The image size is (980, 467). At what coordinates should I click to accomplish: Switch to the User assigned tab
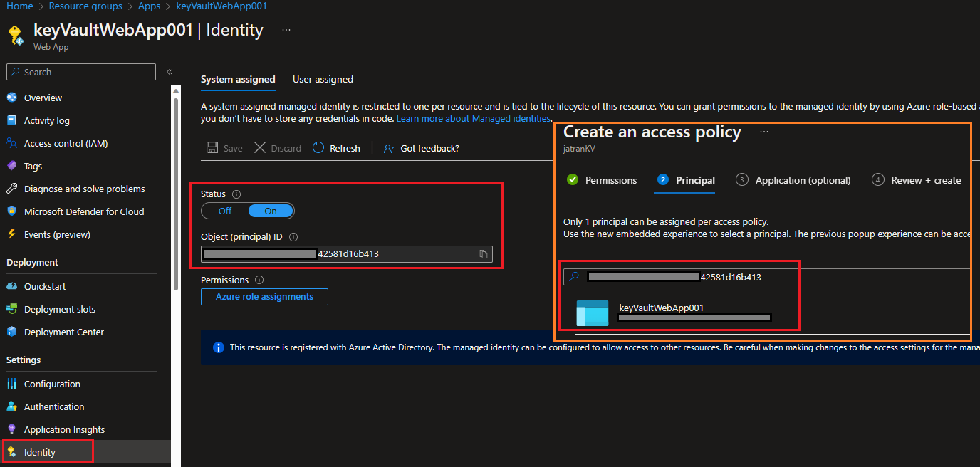pyautogui.click(x=322, y=79)
